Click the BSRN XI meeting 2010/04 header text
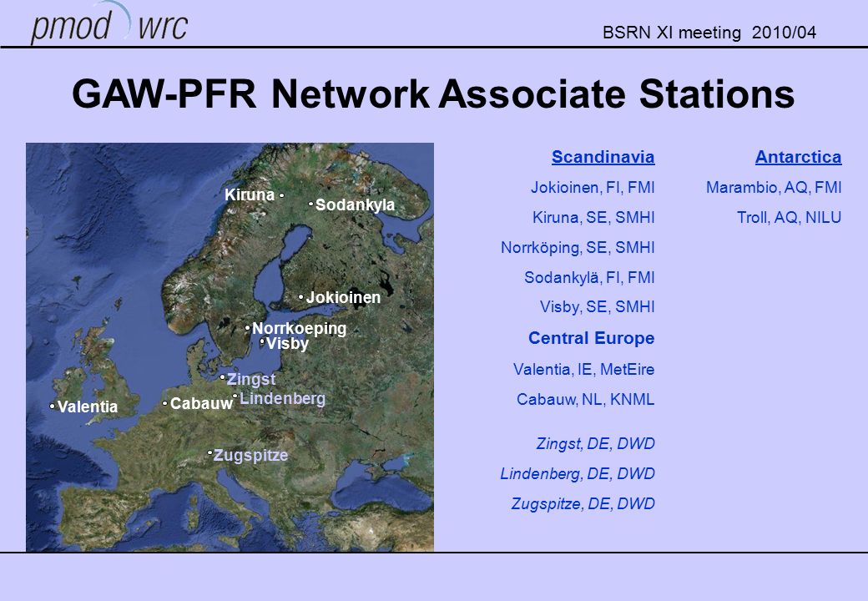 pos(709,33)
